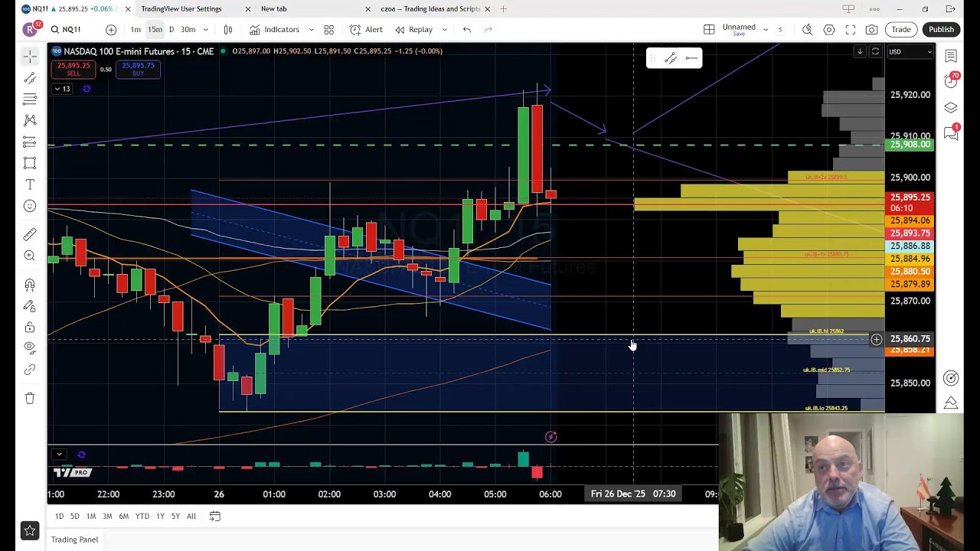Screen dimensions: 980x551
Task: Switch to czoa Trading Ideas and Scripts tab
Action: 430,9
